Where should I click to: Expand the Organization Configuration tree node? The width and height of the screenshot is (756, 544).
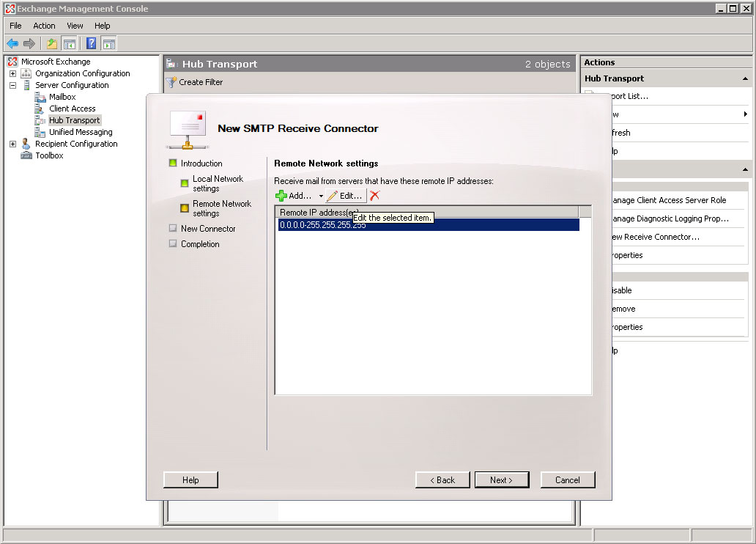13,74
